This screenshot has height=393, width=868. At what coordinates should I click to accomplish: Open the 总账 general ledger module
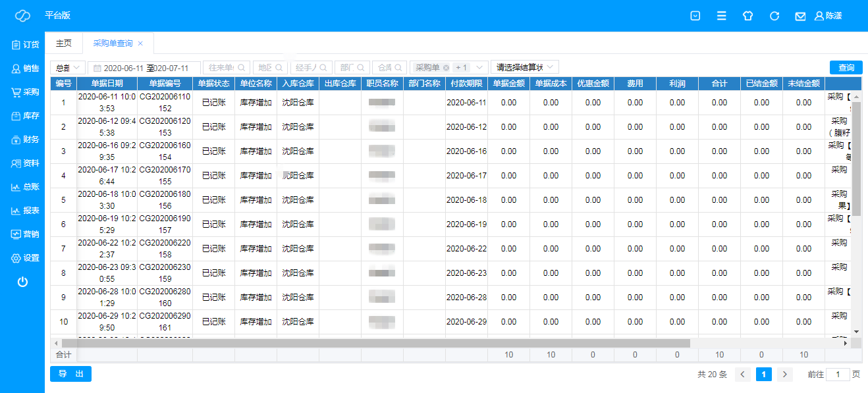click(25, 187)
